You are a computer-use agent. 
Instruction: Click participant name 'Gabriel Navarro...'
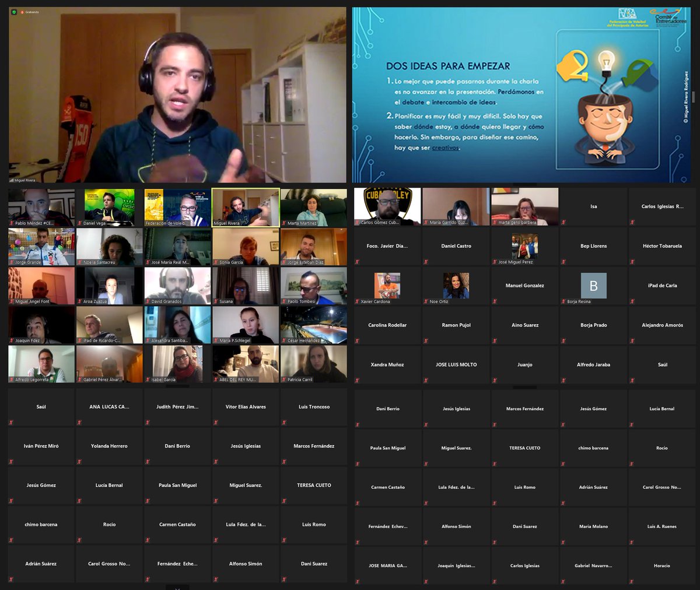point(593,566)
